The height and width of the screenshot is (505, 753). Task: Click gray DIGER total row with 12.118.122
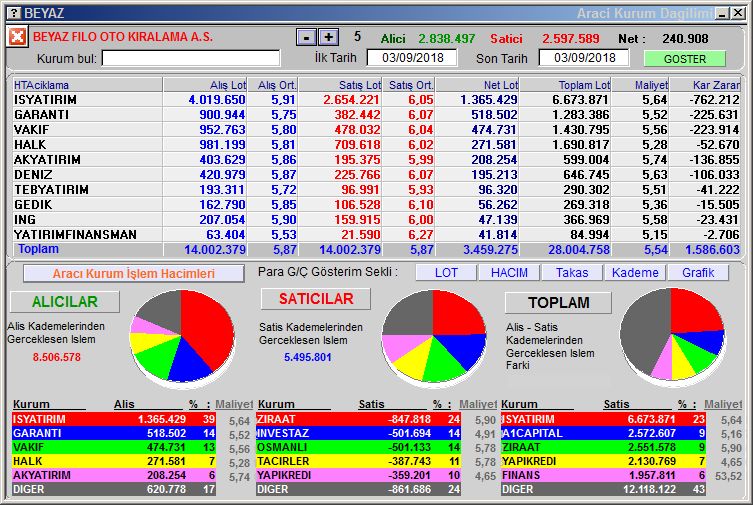604,489
